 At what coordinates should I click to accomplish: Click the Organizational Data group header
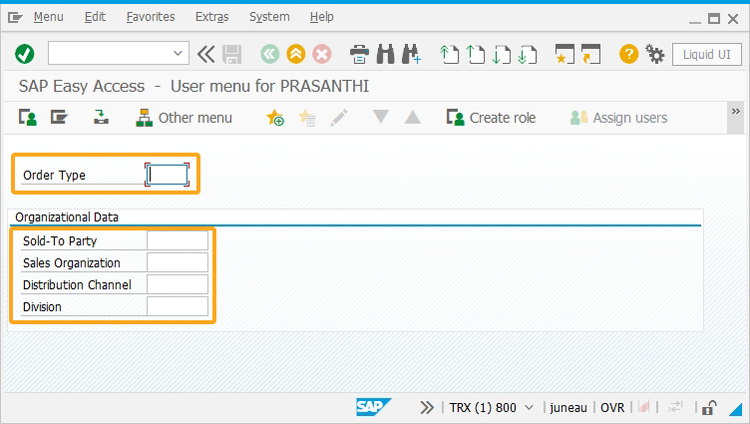[x=66, y=217]
